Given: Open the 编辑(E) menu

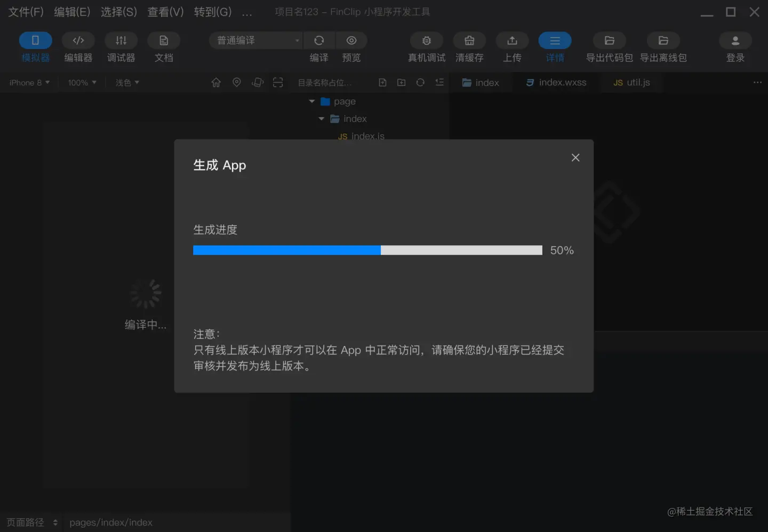Looking at the screenshot, I should pyautogui.click(x=72, y=12).
